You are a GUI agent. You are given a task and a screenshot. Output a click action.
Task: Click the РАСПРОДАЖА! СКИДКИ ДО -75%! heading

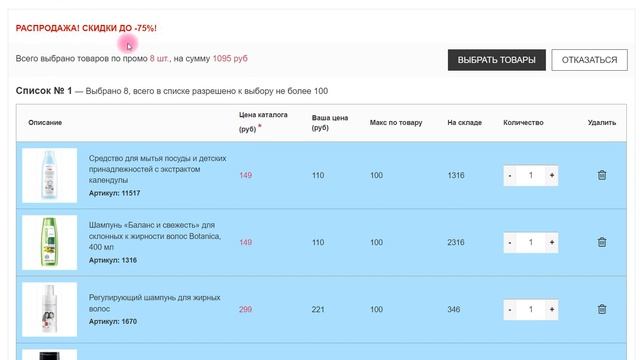[86, 28]
